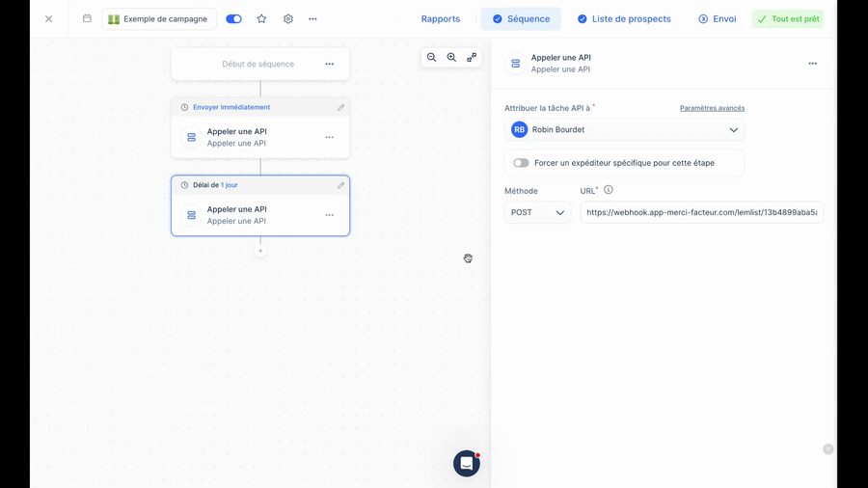This screenshot has height=488, width=868.
Task: Zoom out the sequence canvas
Action: click(x=431, y=58)
